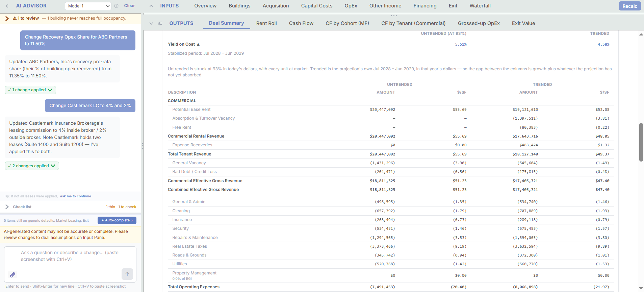
Task: Expand '1 change applied' details
Action: pos(30,90)
